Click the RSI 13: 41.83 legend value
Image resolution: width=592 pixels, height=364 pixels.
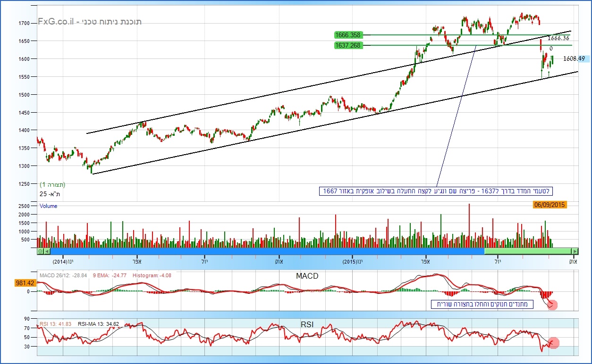click(x=56, y=324)
